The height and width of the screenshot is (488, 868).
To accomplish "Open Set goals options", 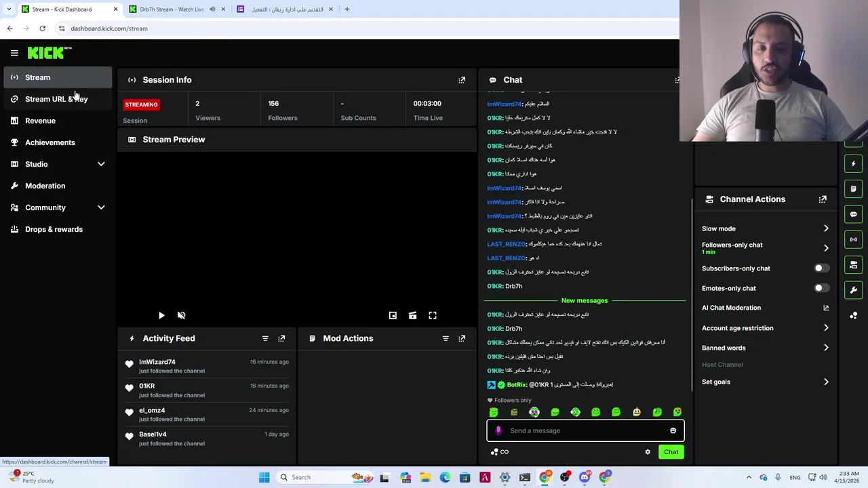I will [x=765, y=382].
